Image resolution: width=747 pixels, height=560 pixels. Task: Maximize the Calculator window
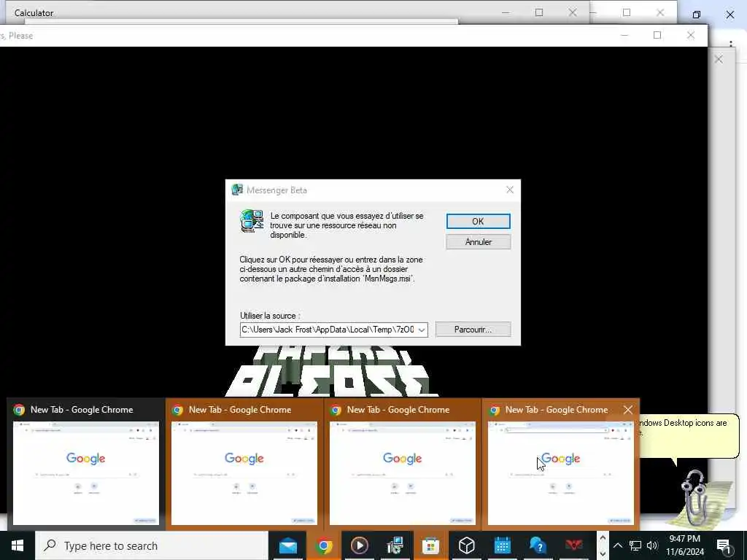(539, 13)
